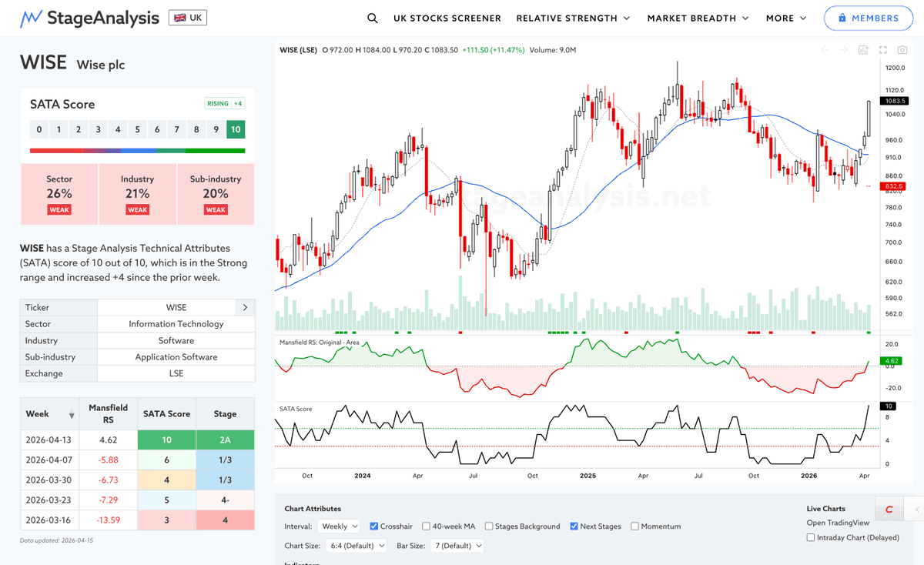Enable the 40-week MA checkbox
This screenshot has height=565, width=924.
425,527
